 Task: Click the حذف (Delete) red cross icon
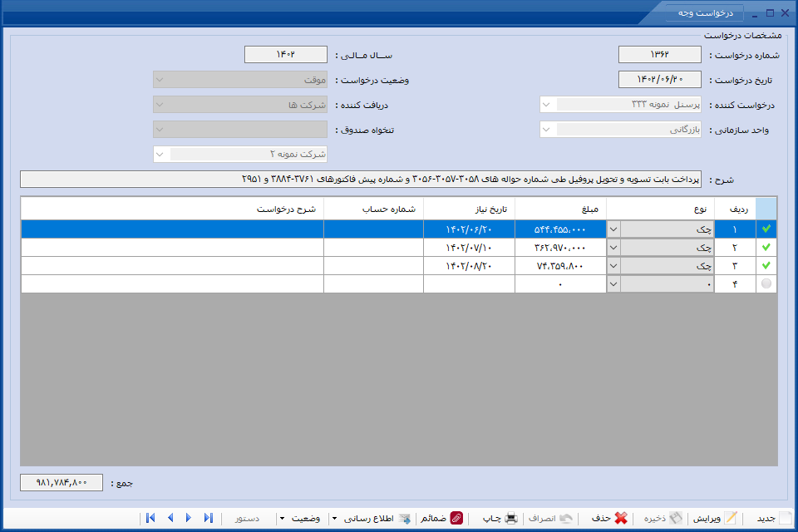621,518
